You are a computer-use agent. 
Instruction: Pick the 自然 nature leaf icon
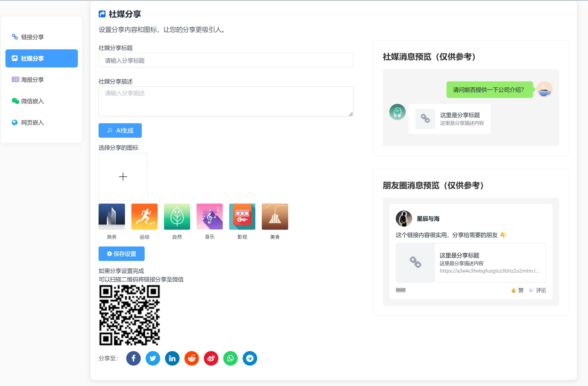point(177,217)
